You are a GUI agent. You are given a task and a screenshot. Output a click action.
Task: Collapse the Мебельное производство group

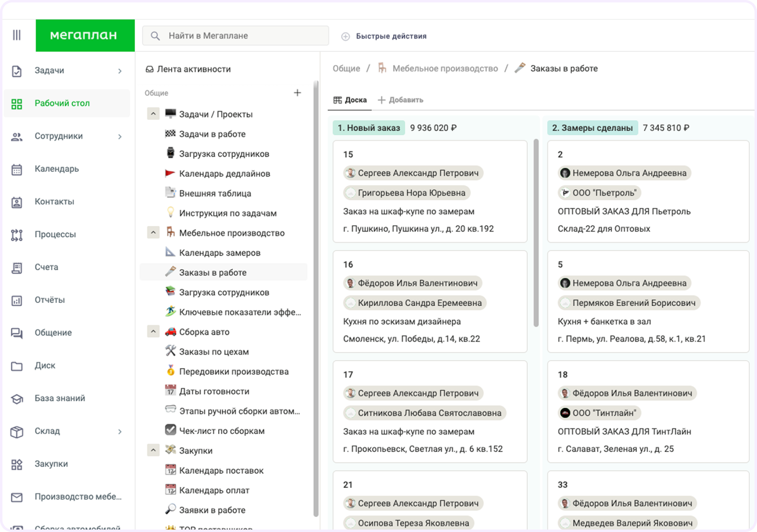pyautogui.click(x=153, y=232)
